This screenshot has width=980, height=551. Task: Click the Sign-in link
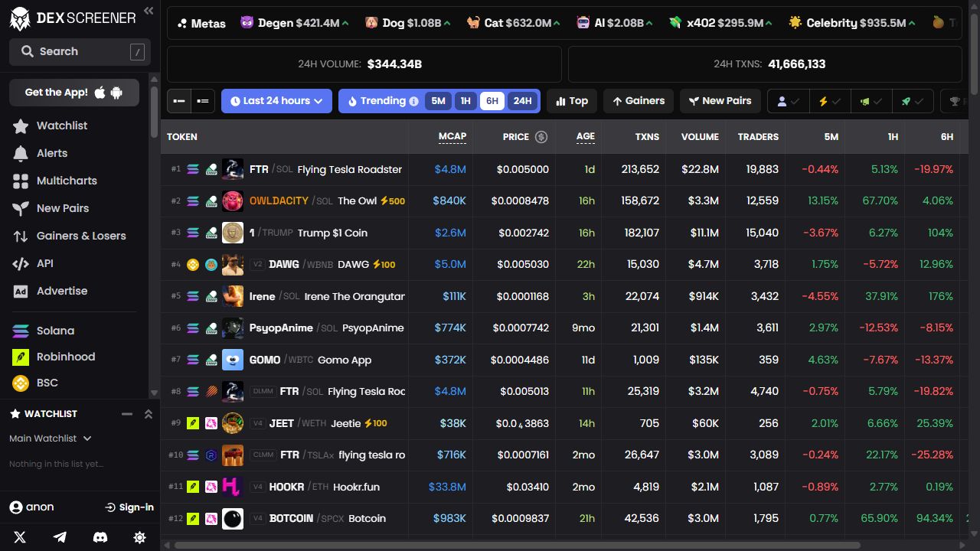coord(129,507)
